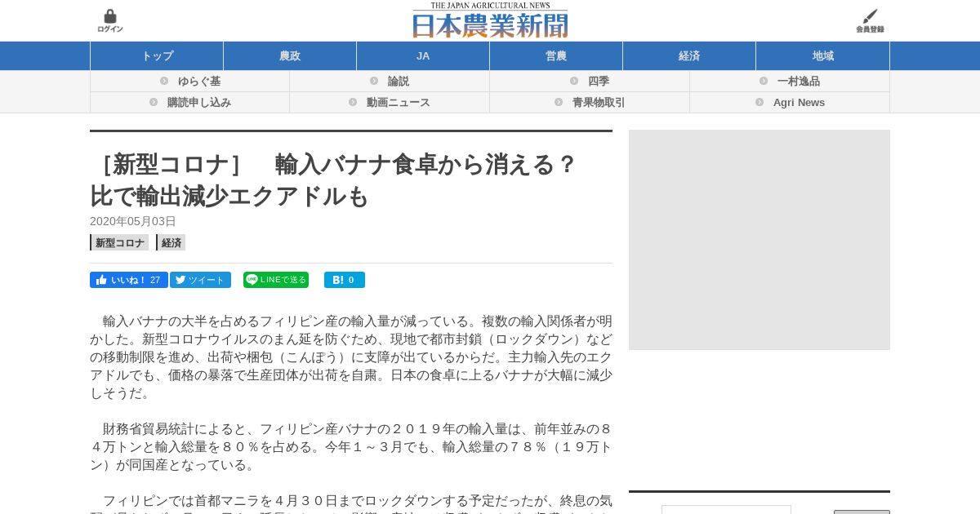The width and height of the screenshot is (980, 514).
Task: Click bullet icon beside 動画ニュース
Action: point(353,102)
